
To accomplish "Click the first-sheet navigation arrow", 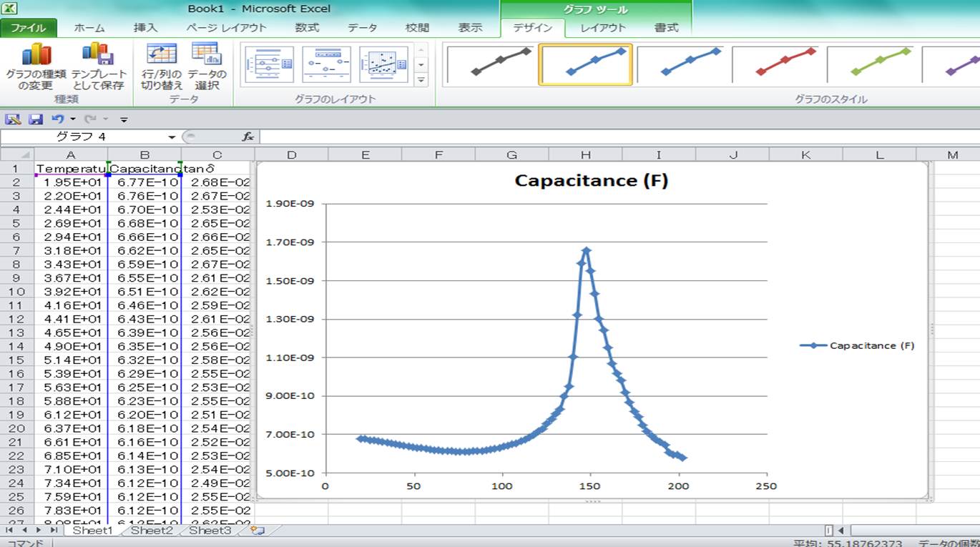I will pyautogui.click(x=10, y=531).
